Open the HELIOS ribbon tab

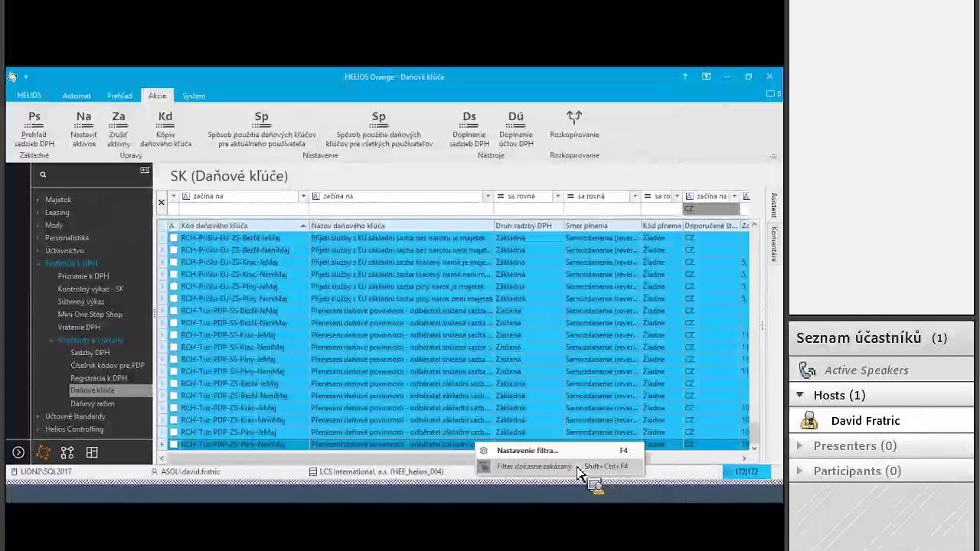[29, 96]
